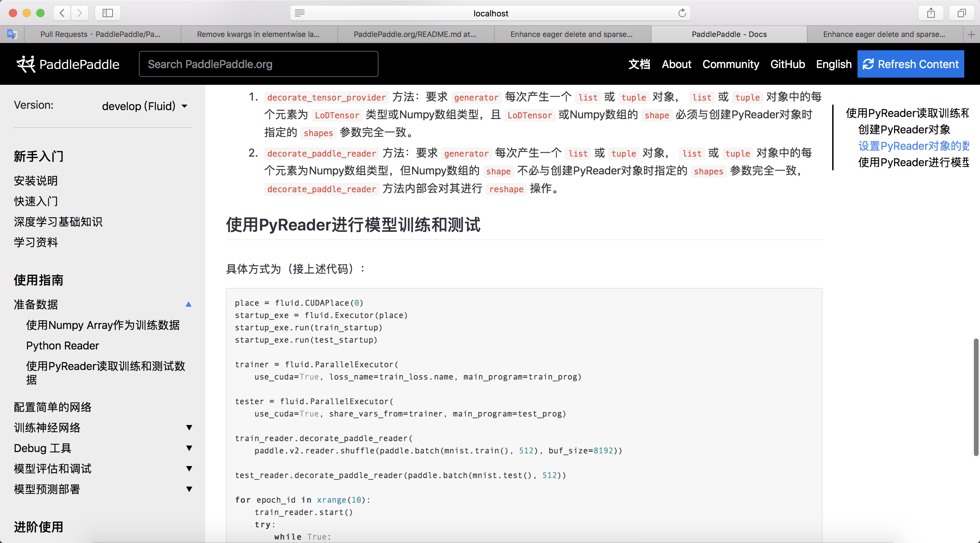Click the Google Translate pinned tab icon
The width and height of the screenshot is (980, 543).
coord(12,34)
